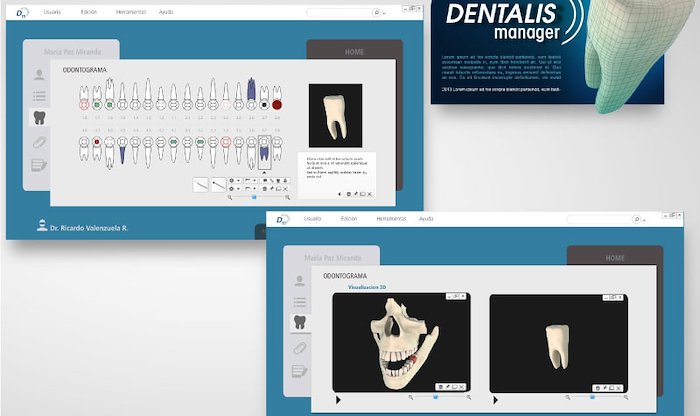Select upper tooth circle with black center

tap(264, 105)
